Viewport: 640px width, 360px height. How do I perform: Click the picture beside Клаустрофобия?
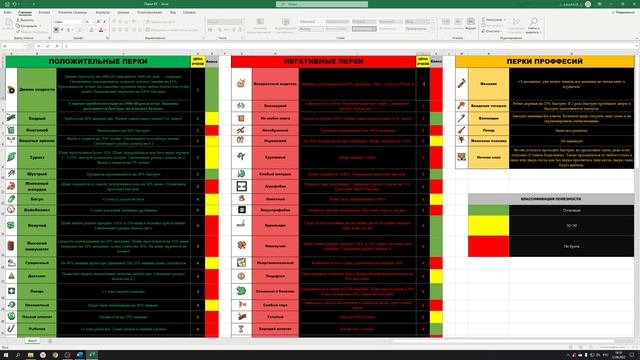(x=241, y=210)
